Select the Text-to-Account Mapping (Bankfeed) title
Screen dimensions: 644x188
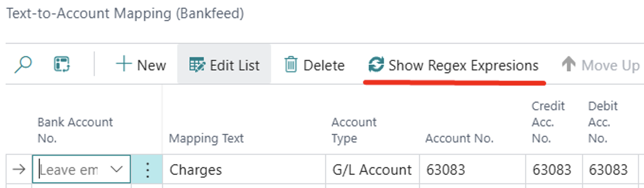[125, 13]
